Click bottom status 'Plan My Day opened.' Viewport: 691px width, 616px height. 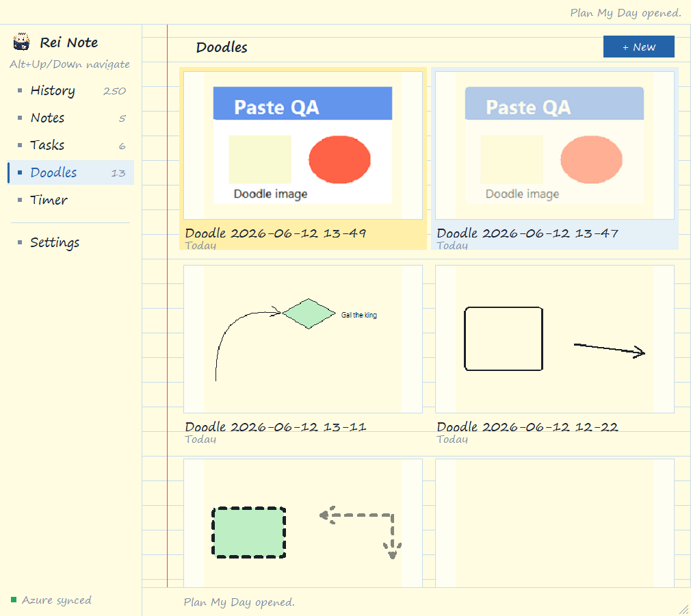239,602
